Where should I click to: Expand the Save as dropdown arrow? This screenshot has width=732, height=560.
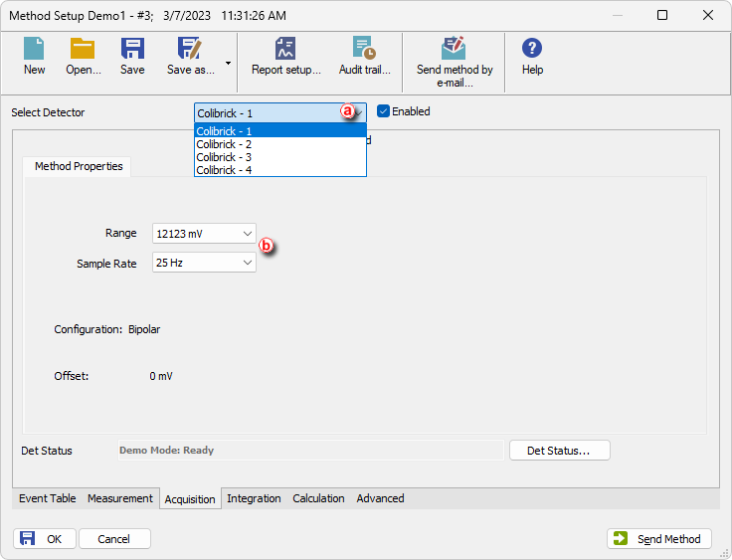click(x=228, y=63)
